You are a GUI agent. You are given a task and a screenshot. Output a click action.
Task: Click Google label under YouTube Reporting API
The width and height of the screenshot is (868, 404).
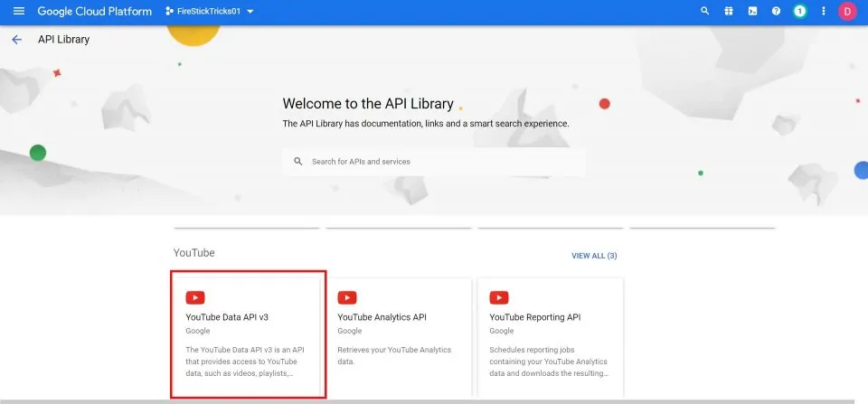tap(502, 331)
